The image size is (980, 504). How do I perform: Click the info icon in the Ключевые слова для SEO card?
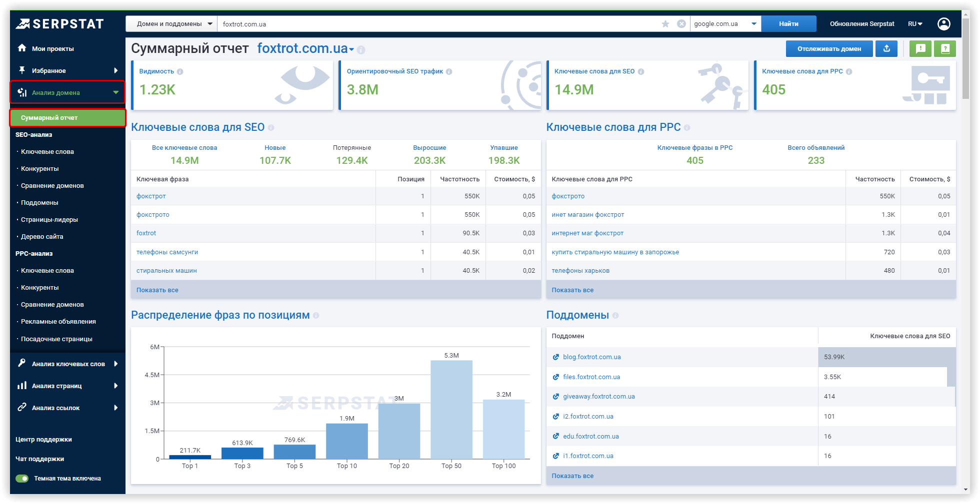click(x=641, y=71)
